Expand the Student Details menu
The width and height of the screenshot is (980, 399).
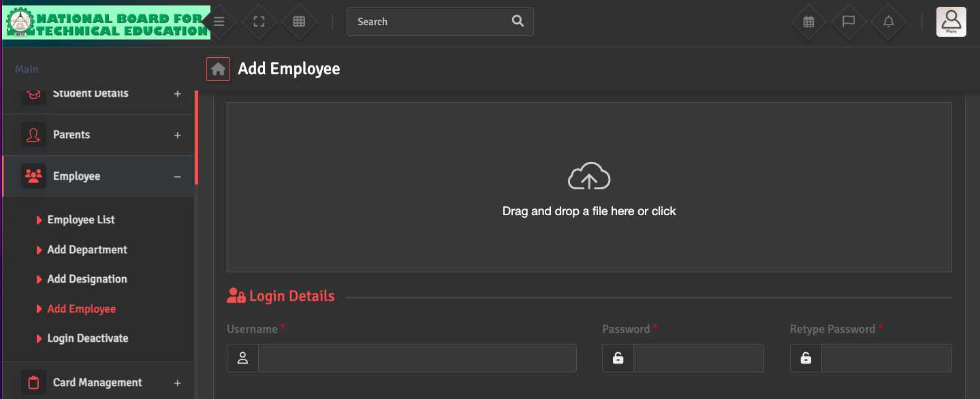point(99,94)
